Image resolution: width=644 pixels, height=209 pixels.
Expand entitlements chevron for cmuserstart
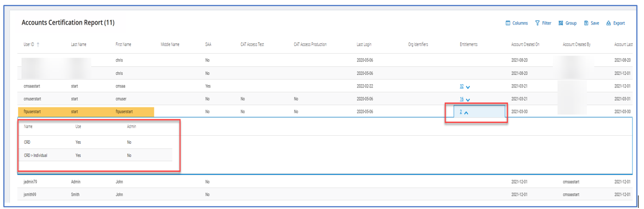point(468,99)
